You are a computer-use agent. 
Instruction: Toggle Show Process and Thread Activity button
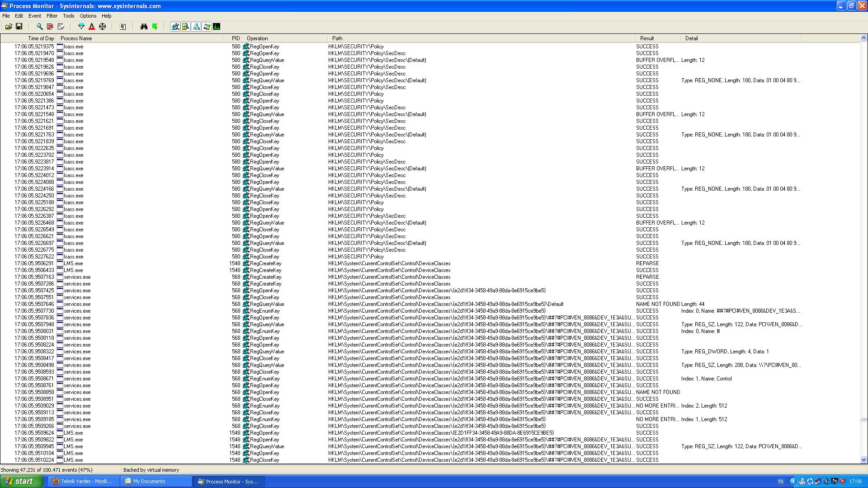pyautogui.click(x=207, y=27)
